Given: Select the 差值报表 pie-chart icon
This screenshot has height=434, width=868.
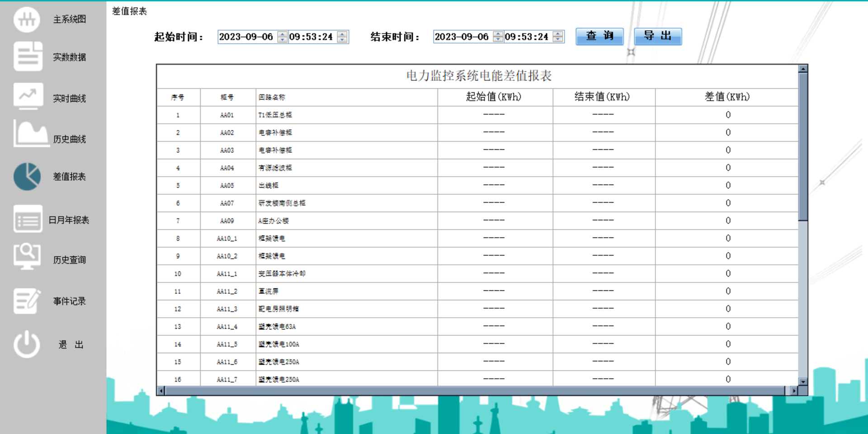Looking at the screenshot, I should click(27, 176).
